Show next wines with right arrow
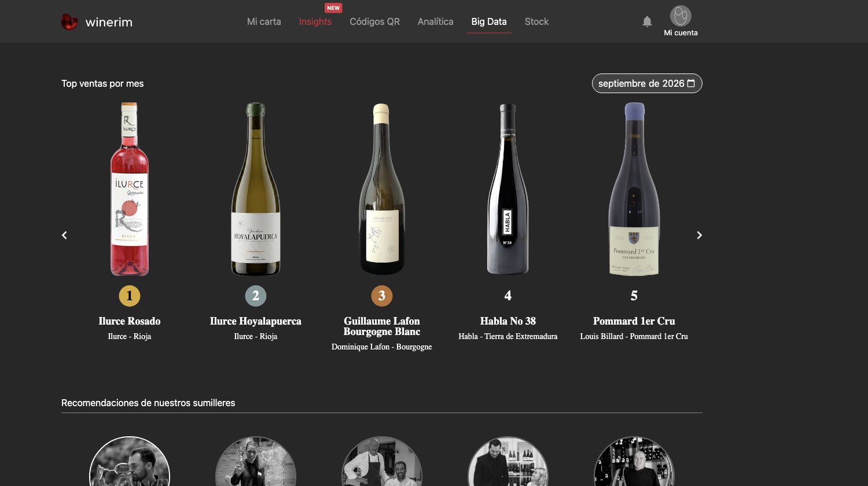Image resolution: width=868 pixels, height=486 pixels. point(699,235)
